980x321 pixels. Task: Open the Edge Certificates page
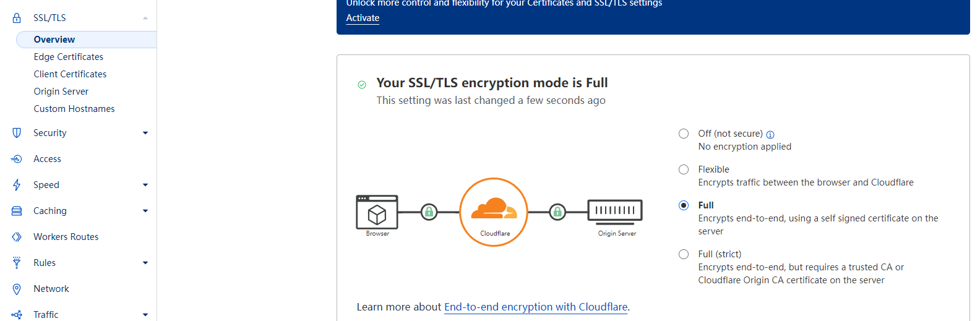[69, 57]
